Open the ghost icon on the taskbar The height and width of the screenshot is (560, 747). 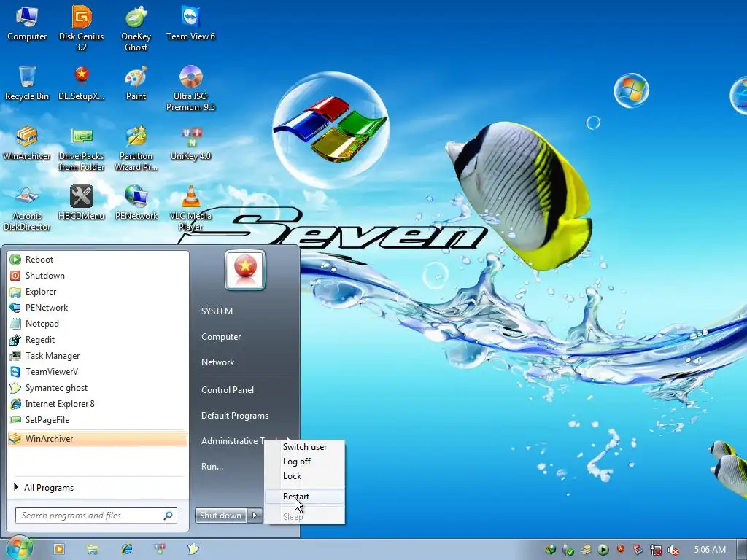193,549
